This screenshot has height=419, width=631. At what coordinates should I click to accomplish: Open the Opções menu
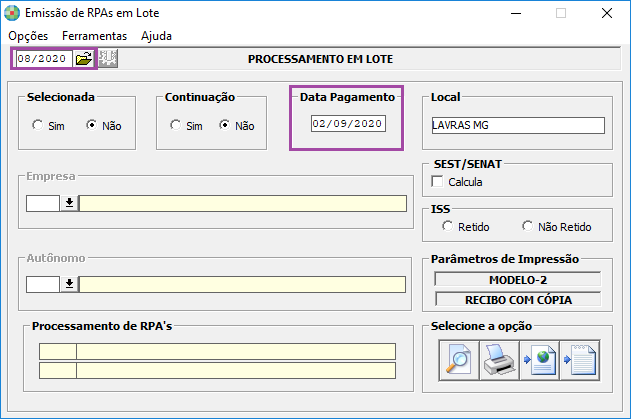click(x=28, y=36)
